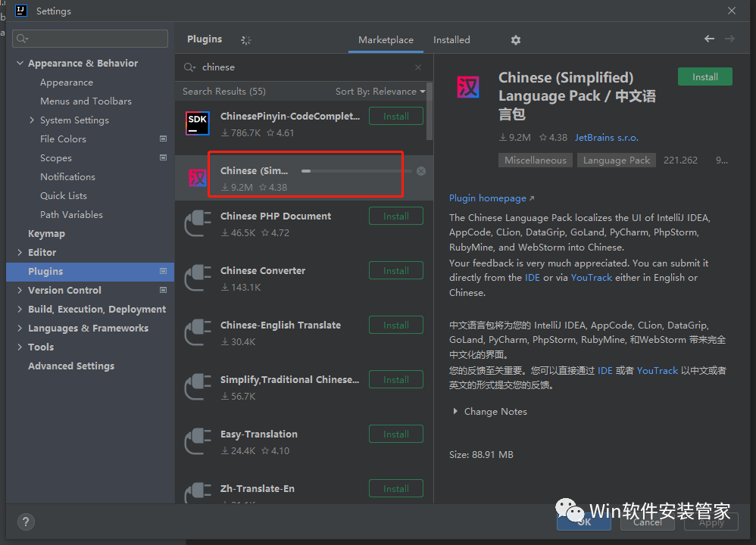Switch to the Marketplace tab
Image resolution: width=756 pixels, height=545 pixels.
[x=386, y=40]
